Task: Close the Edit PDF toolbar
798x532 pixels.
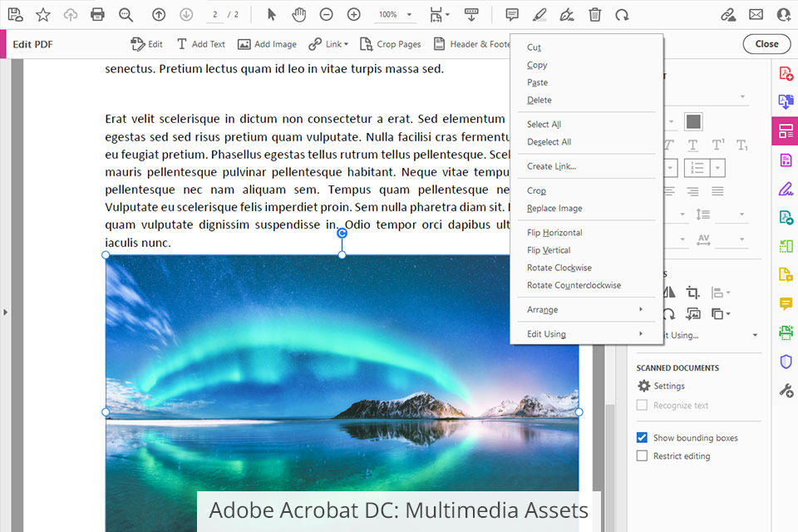Action: (766, 44)
